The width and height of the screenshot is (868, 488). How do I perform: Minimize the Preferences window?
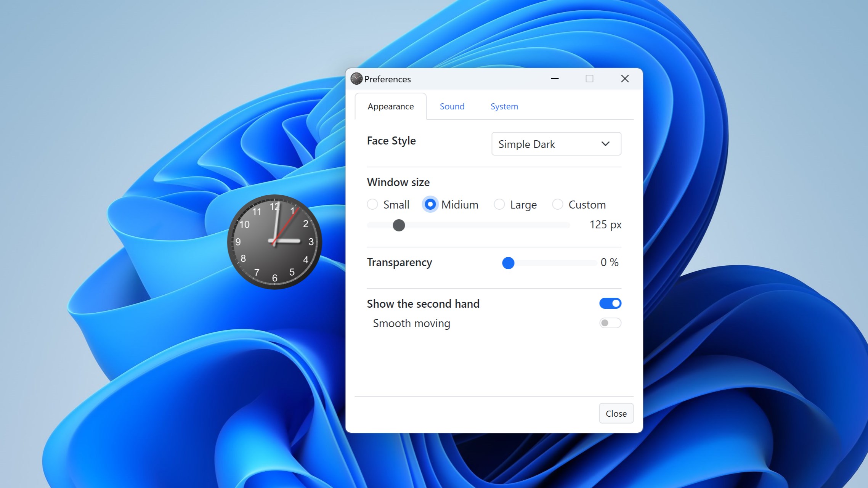[555, 79]
